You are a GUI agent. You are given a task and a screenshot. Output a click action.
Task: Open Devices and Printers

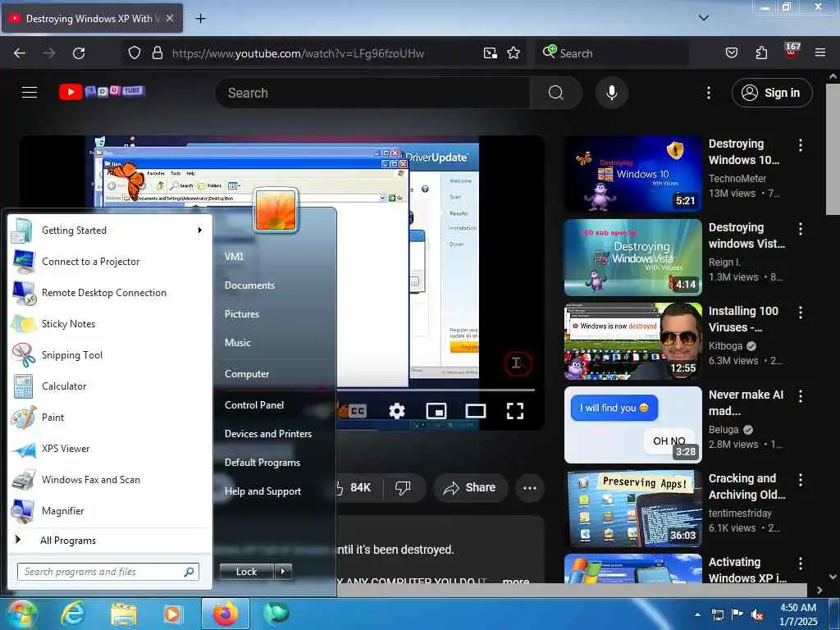point(268,433)
